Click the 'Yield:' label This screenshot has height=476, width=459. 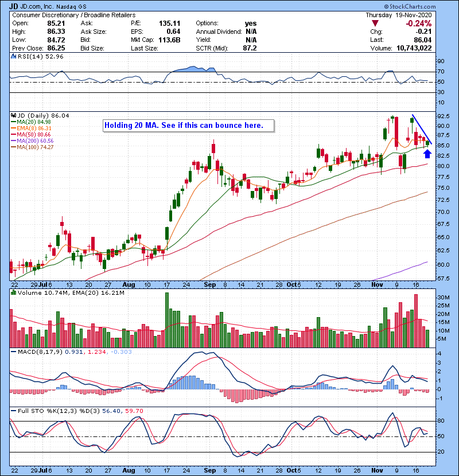tap(203, 40)
